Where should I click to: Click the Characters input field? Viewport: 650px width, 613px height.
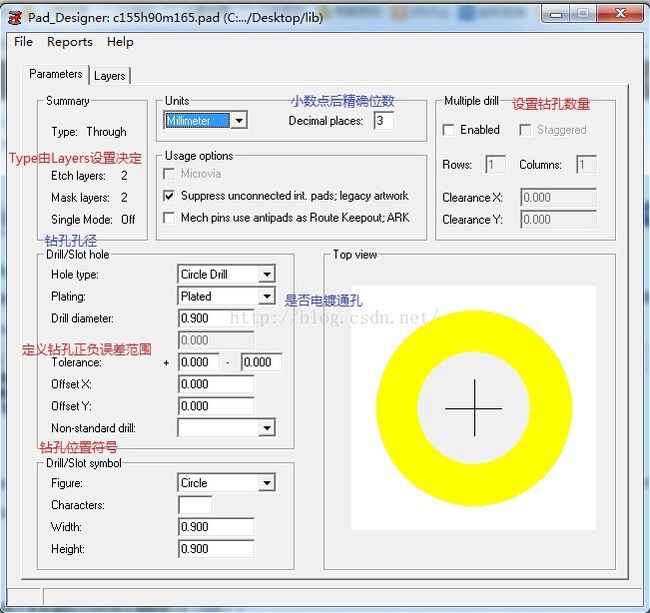pyautogui.click(x=195, y=505)
